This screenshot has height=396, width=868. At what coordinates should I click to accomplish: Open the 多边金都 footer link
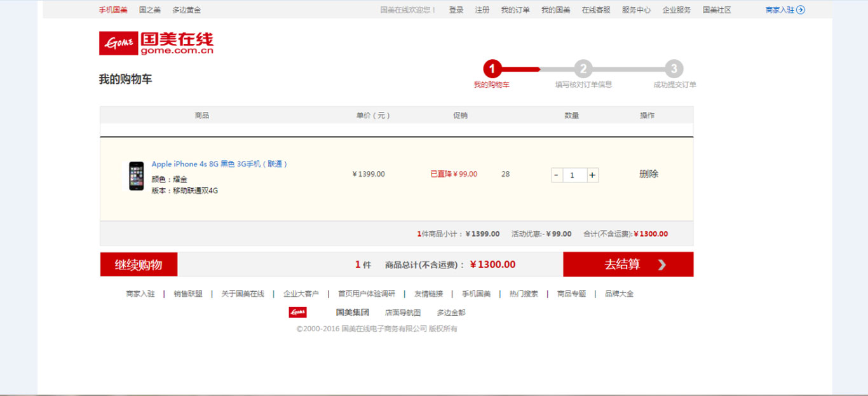coord(451,312)
